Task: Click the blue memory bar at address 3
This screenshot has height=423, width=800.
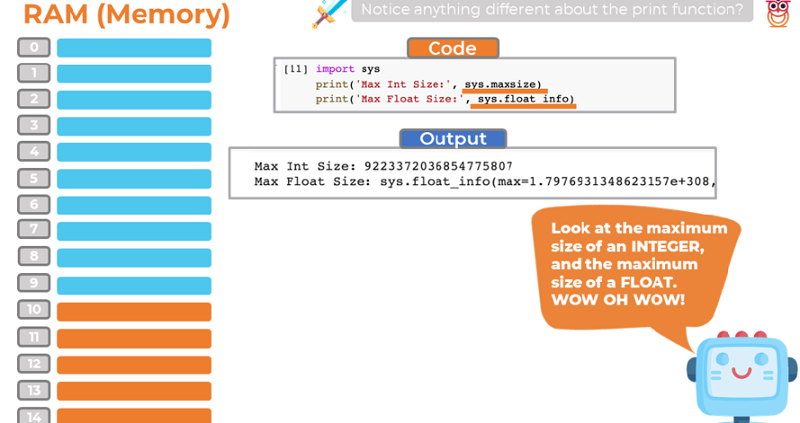Action: point(134,127)
